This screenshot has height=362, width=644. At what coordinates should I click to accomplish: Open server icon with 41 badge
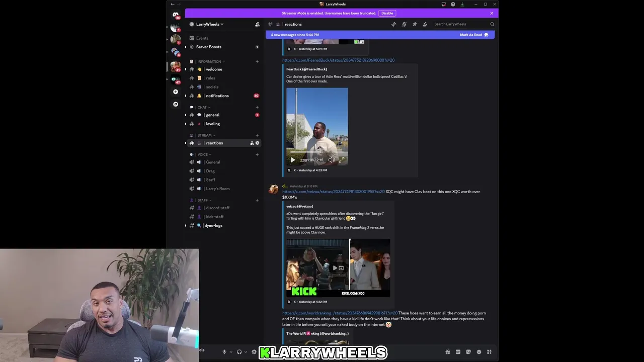tap(176, 66)
